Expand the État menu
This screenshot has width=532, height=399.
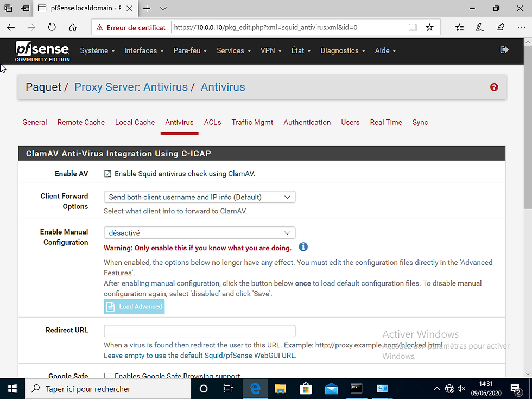click(x=301, y=50)
